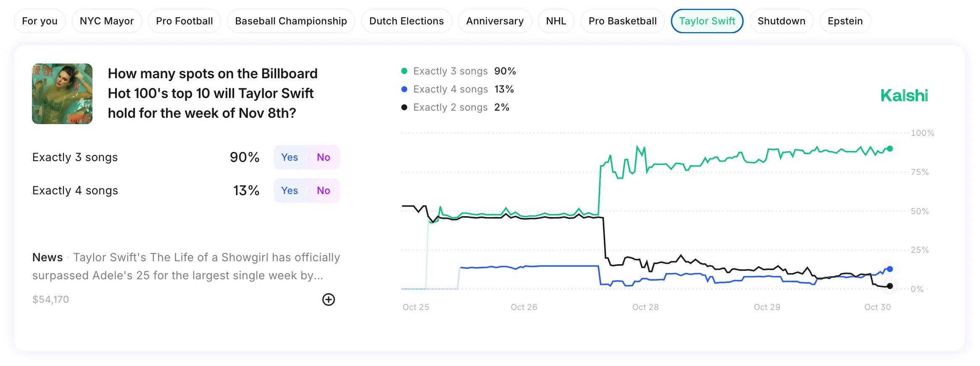Click the blue endpoint marker on the chart

pos(890,268)
